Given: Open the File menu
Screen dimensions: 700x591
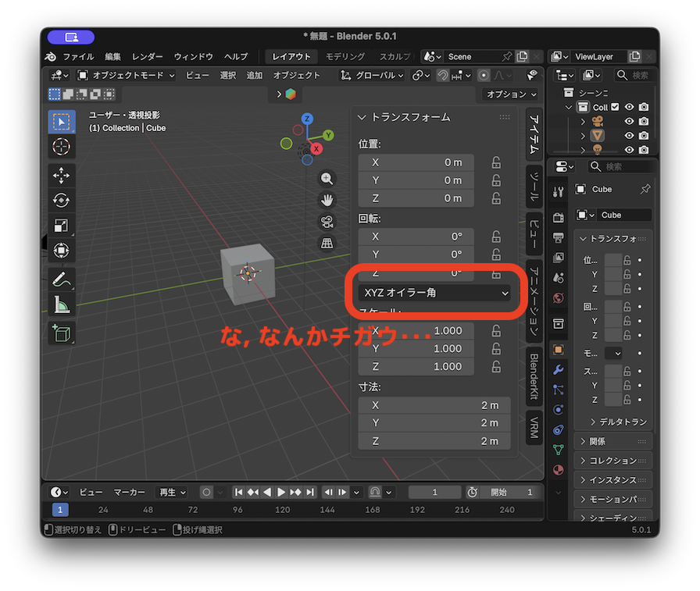Looking at the screenshot, I should 78,57.
